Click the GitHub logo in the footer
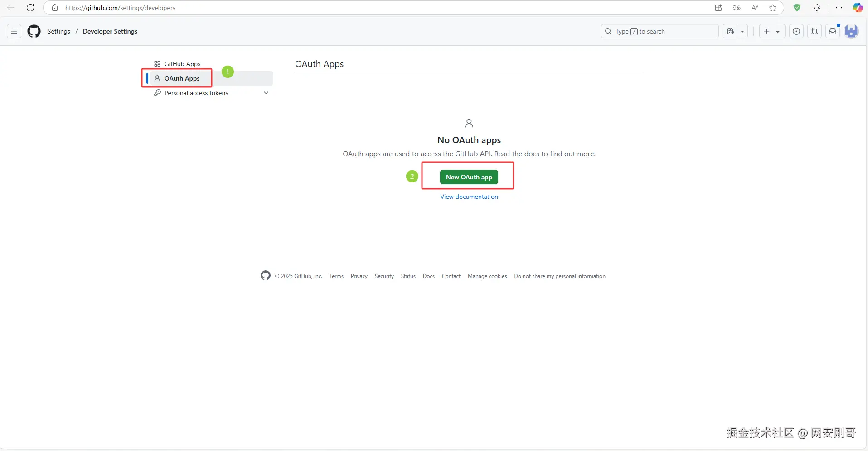 point(266,275)
